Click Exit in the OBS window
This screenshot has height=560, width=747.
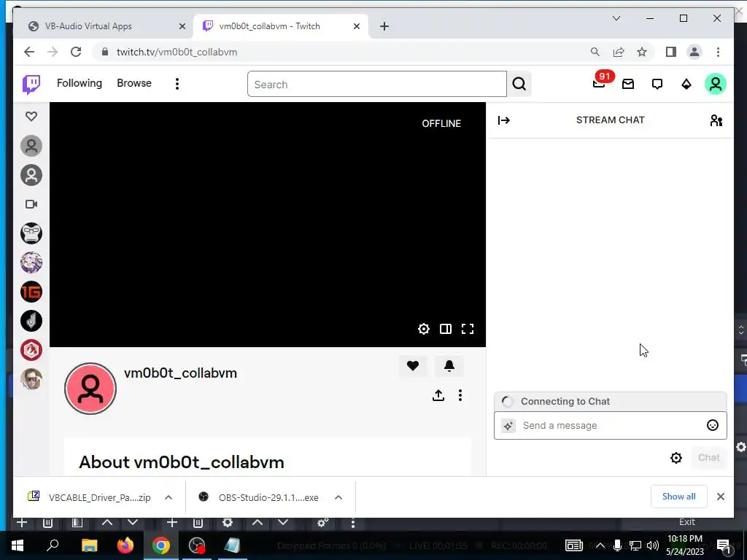(x=687, y=522)
